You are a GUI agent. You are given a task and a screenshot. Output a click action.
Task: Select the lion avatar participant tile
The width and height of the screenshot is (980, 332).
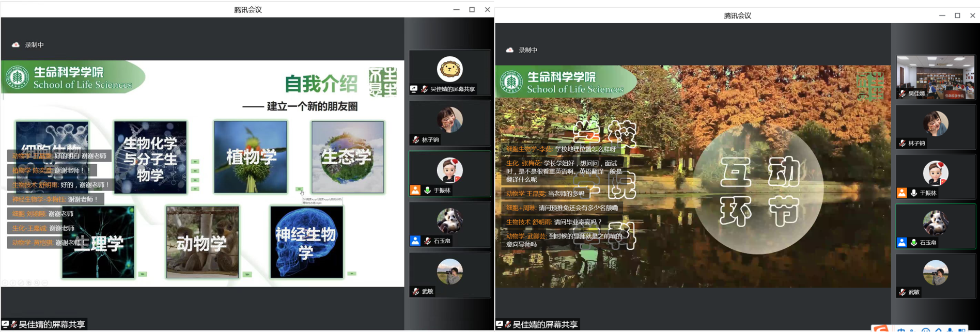(x=449, y=69)
